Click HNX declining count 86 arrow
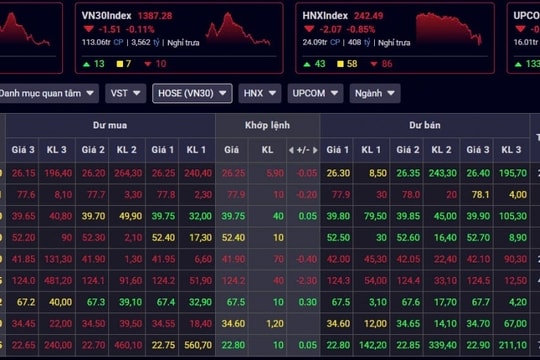The image size is (540, 360). (374, 64)
